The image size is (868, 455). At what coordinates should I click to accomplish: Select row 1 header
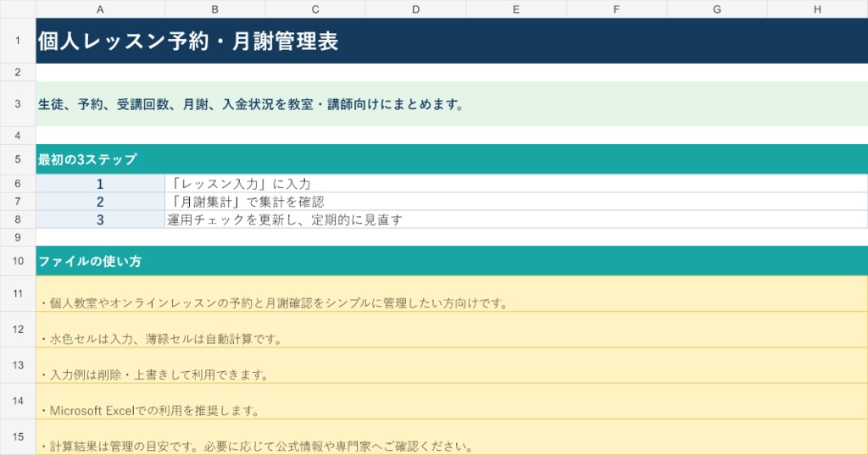(x=18, y=41)
